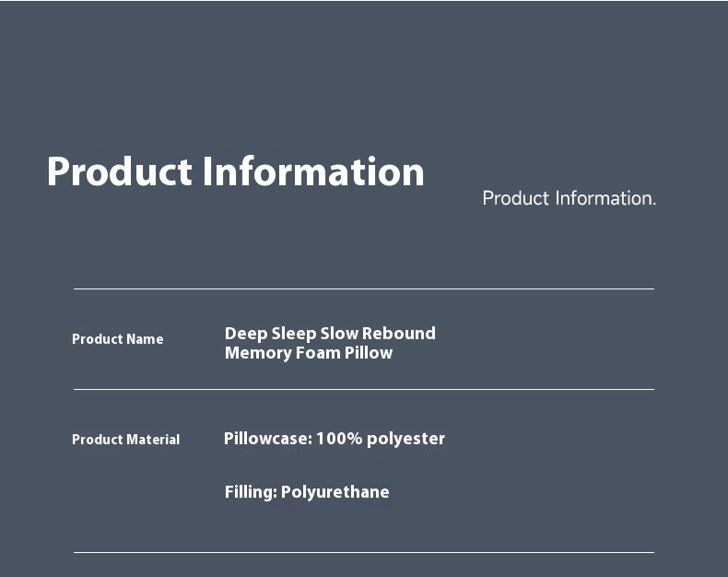Click the divider line above Product Name
Viewport: 728px width, 577px height.
coord(364,289)
